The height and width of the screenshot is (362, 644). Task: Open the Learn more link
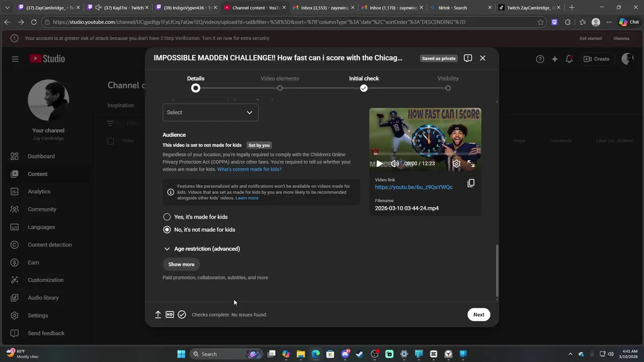[247, 198]
